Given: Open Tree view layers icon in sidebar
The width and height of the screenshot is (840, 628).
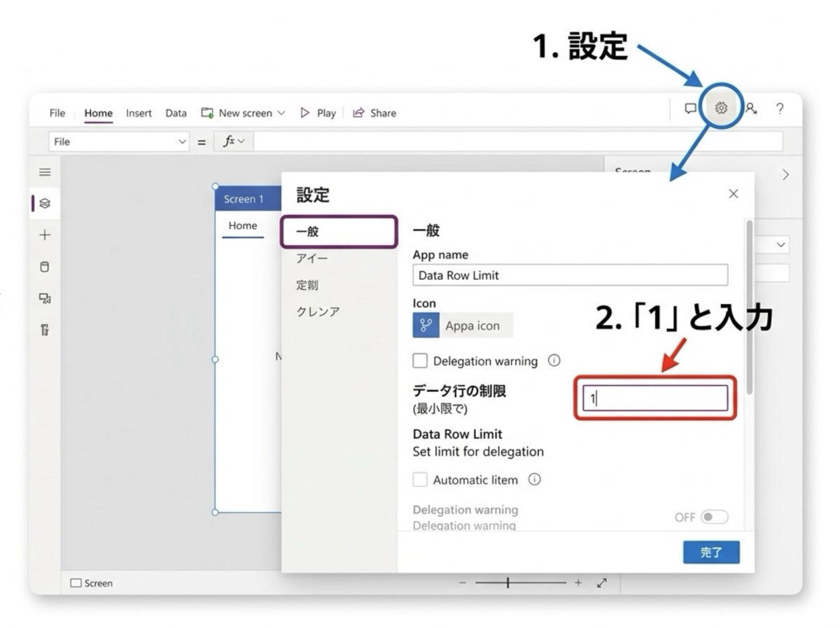Looking at the screenshot, I should click(x=45, y=204).
